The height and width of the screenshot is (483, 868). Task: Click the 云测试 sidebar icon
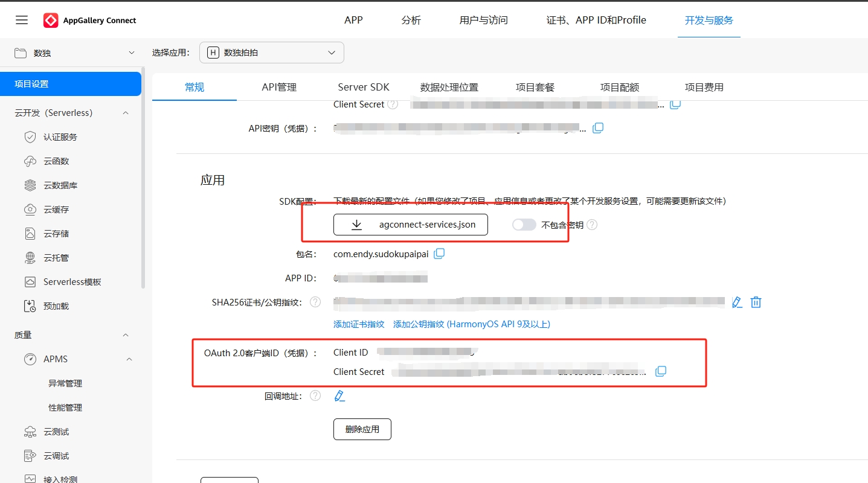point(30,432)
